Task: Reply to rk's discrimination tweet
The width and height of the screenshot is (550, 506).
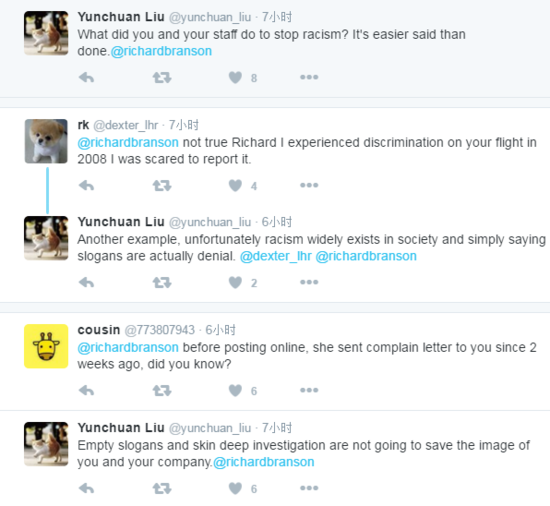Action: [86, 185]
